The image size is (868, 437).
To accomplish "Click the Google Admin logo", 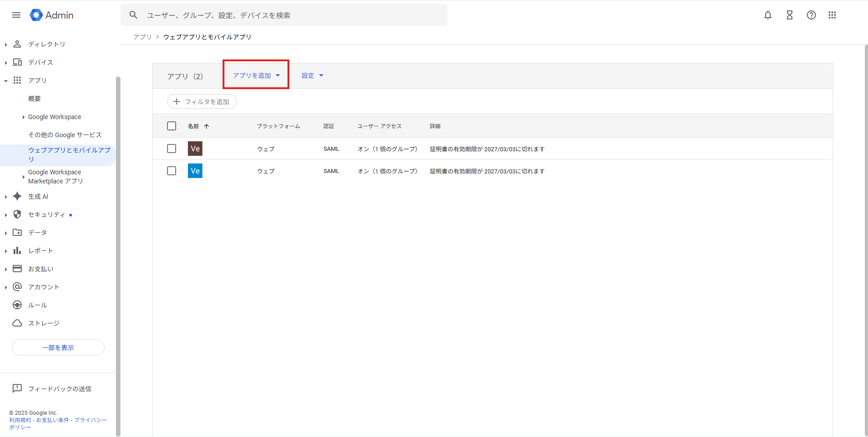I will click(52, 15).
